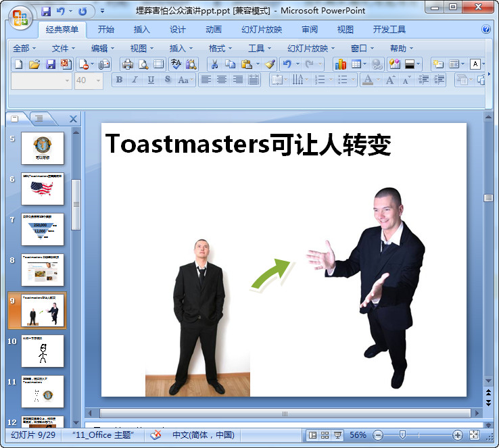Click the print (printer) icon

point(128,64)
